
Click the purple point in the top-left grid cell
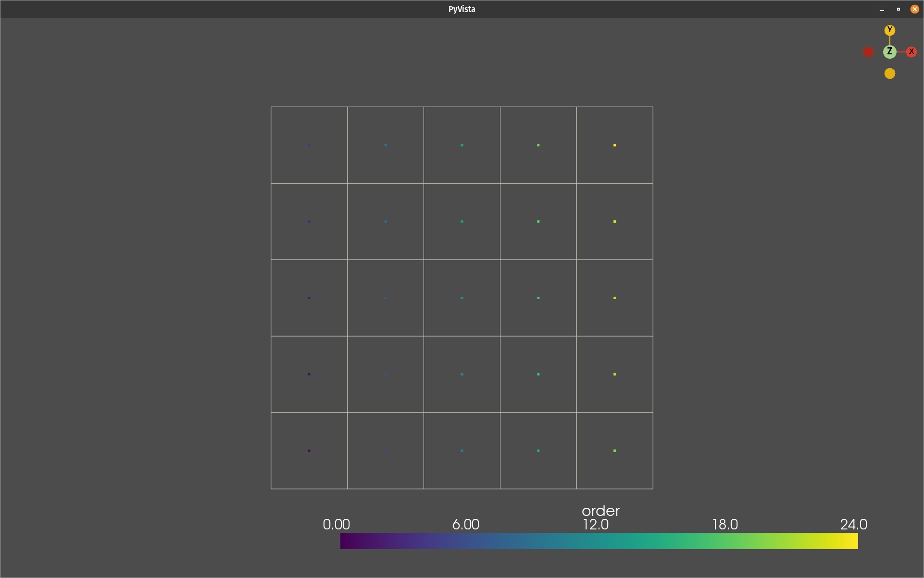pyautogui.click(x=309, y=145)
